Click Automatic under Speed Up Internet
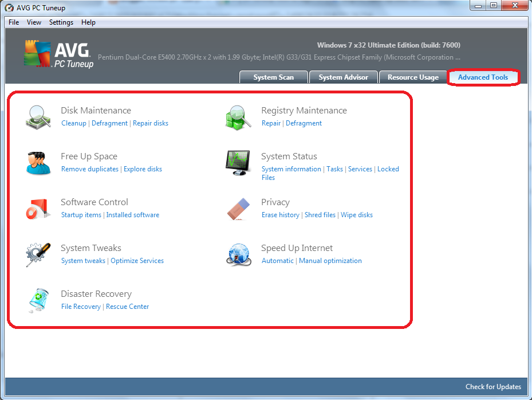The image size is (532, 400). click(278, 261)
